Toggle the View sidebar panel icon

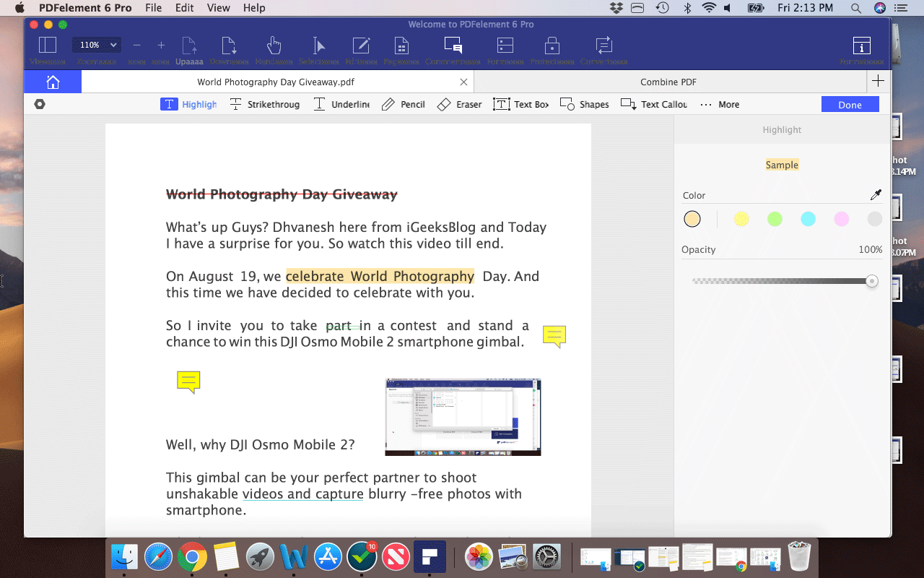click(x=48, y=45)
